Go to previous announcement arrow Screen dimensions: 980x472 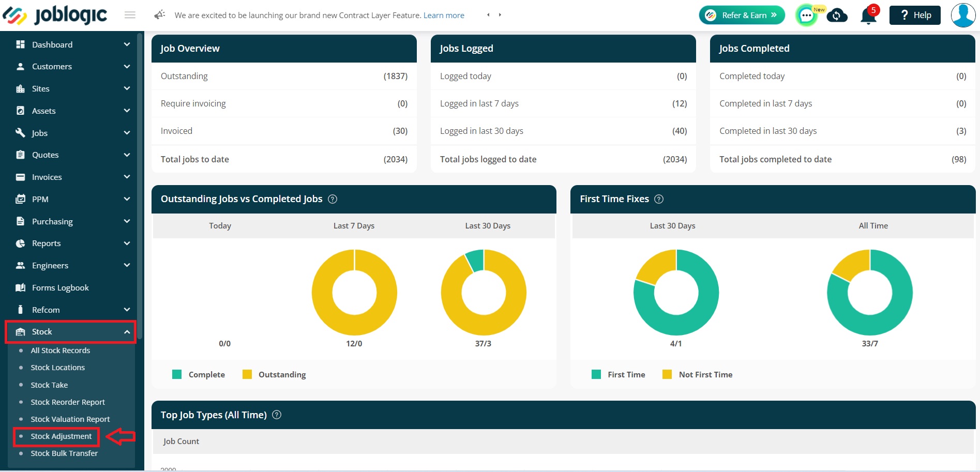(488, 15)
